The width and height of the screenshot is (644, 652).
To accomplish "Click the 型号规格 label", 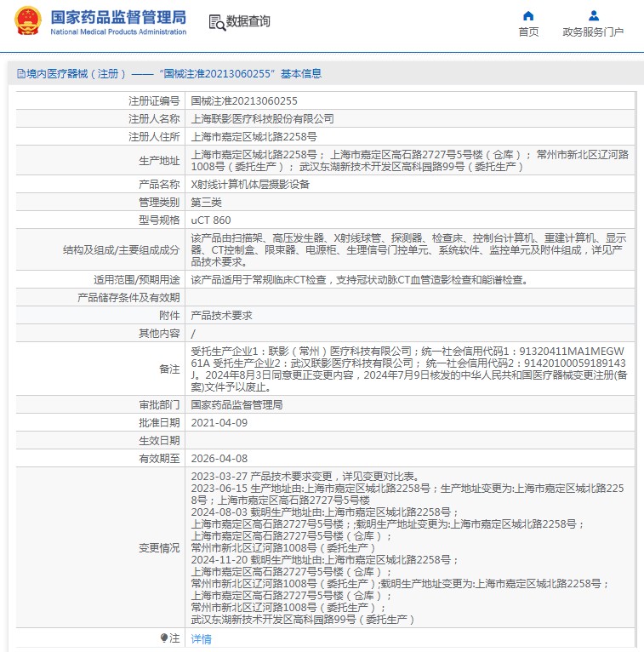I will point(159,220).
